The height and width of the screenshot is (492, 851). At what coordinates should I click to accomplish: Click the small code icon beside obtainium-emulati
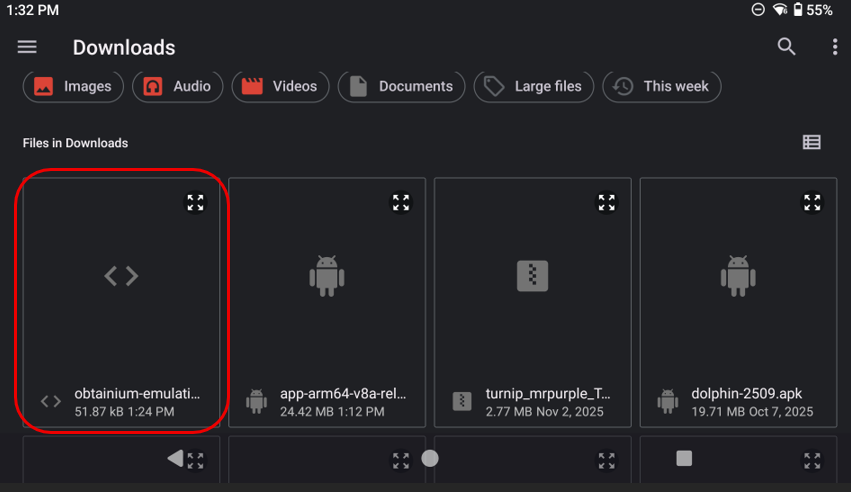[50, 401]
